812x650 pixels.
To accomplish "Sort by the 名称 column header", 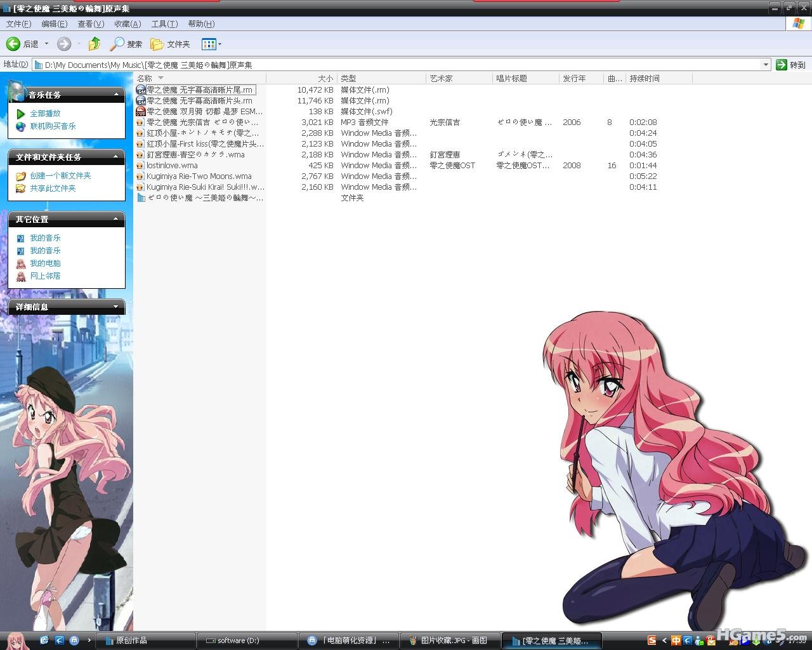I will tap(200, 79).
